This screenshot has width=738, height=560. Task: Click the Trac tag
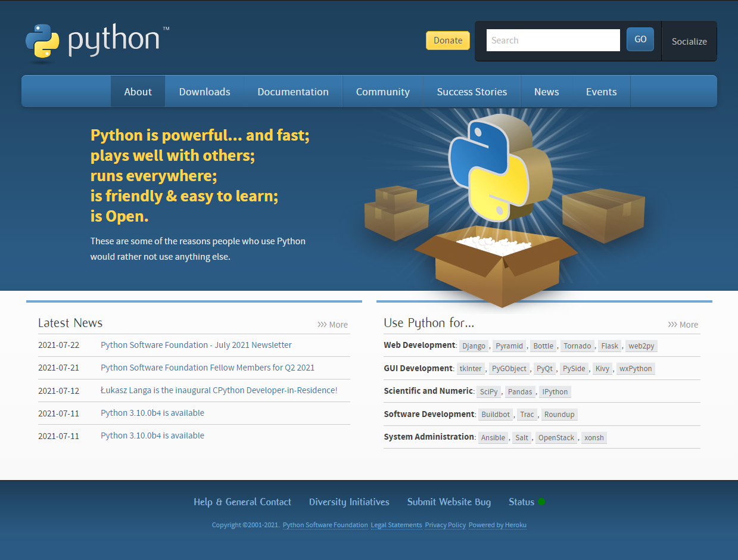point(527,414)
